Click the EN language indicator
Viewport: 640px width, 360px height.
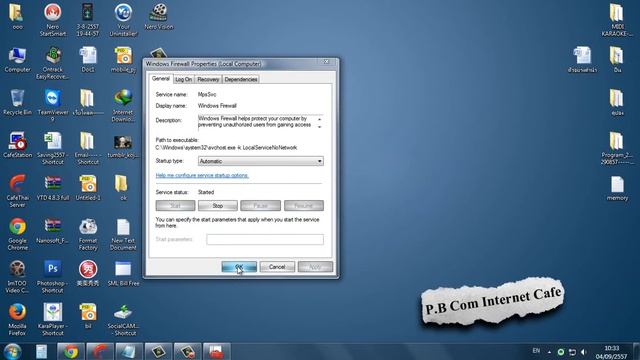(x=536, y=351)
